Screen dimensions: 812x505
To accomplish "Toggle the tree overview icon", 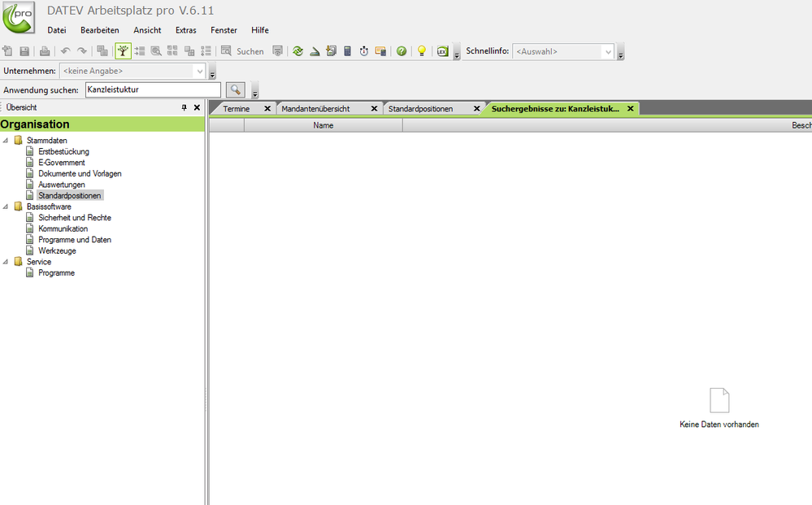I will 123,50.
